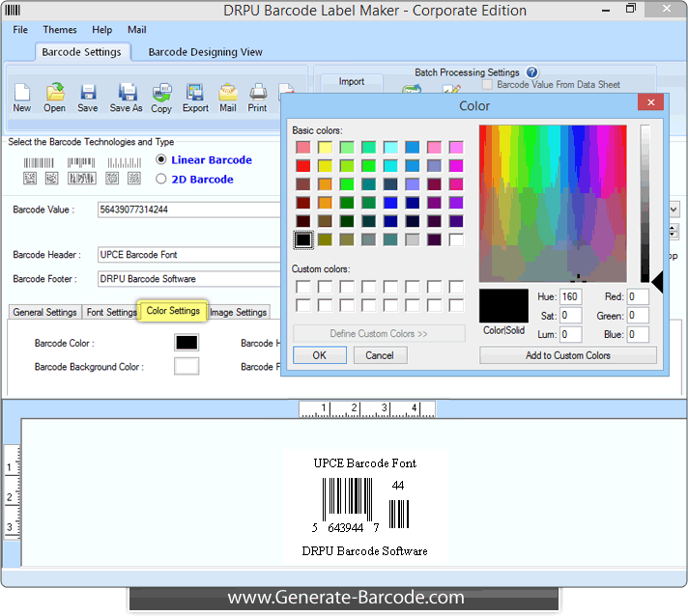Click the Barcode Value input field

(x=188, y=210)
